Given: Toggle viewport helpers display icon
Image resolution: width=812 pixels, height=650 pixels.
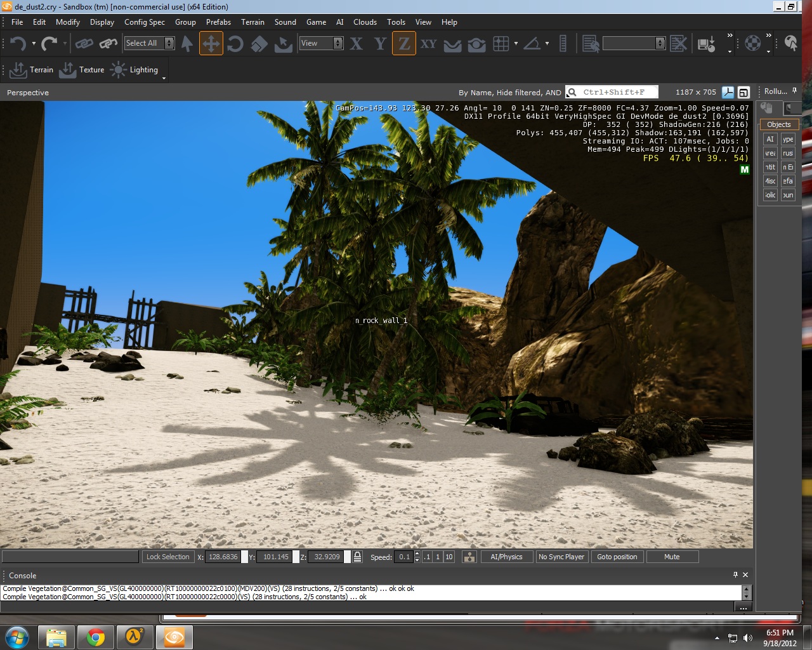Looking at the screenshot, I should (728, 92).
